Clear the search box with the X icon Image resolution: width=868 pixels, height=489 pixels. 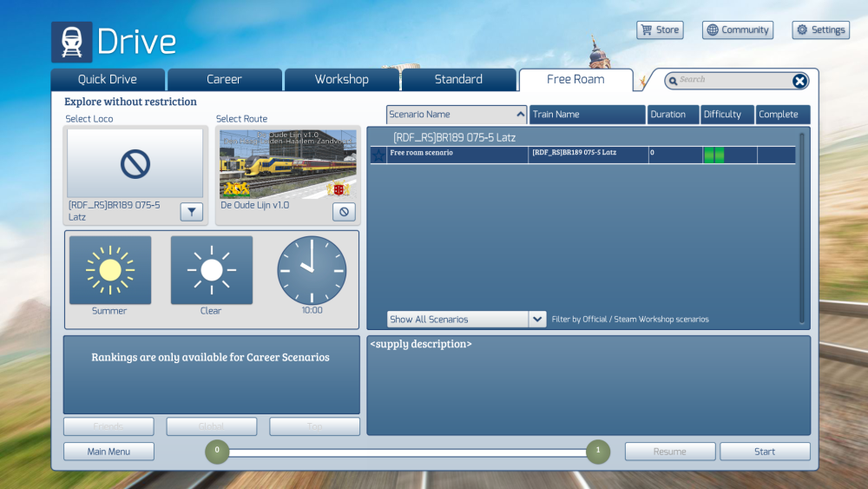799,81
